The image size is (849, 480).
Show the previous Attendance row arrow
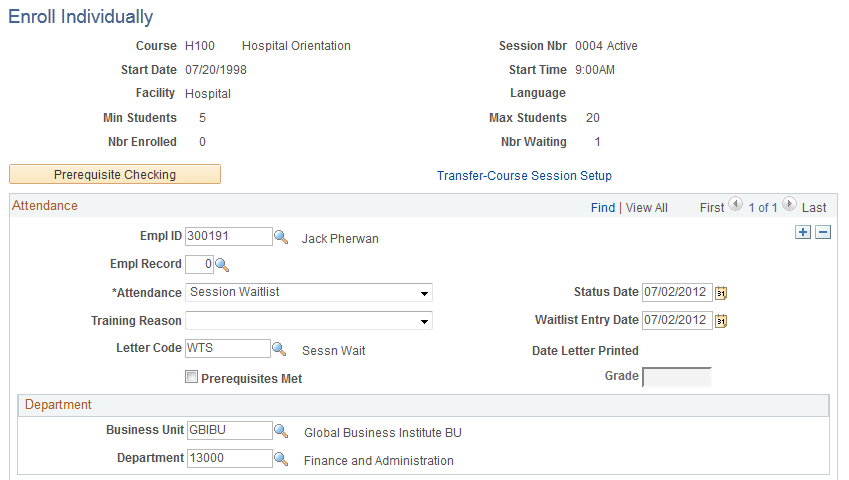point(735,204)
